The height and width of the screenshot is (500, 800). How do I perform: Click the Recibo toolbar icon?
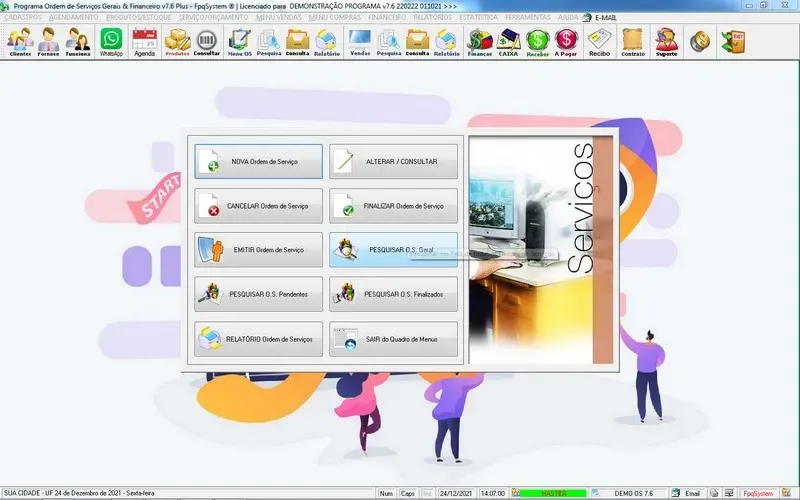tap(600, 42)
